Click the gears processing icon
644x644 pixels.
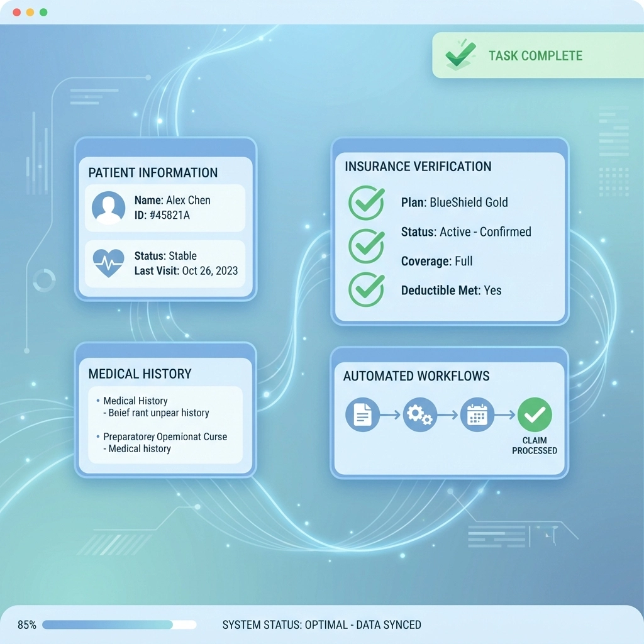coord(419,414)
